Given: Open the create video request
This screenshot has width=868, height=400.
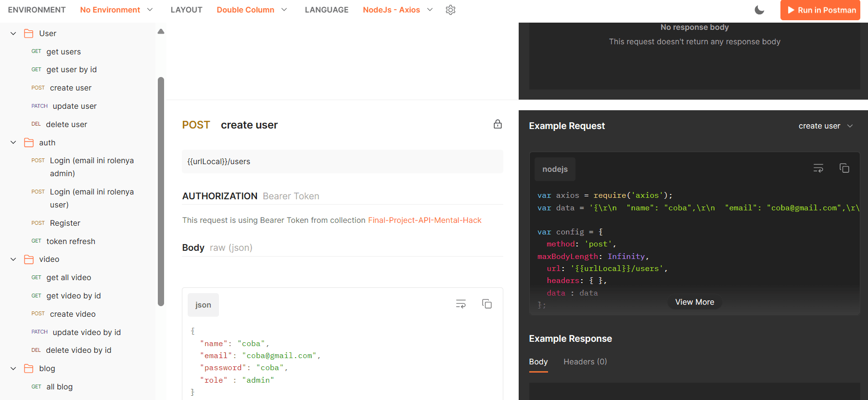Looking at the screenshot, I should (73, 314).
